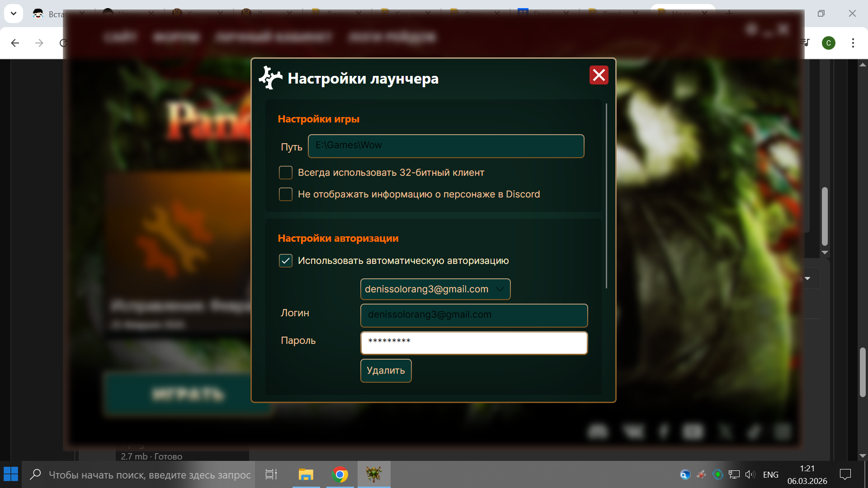Check hide character info in Discord
Image resolution: width=868 pixels, height=488 pixels.
286,194
